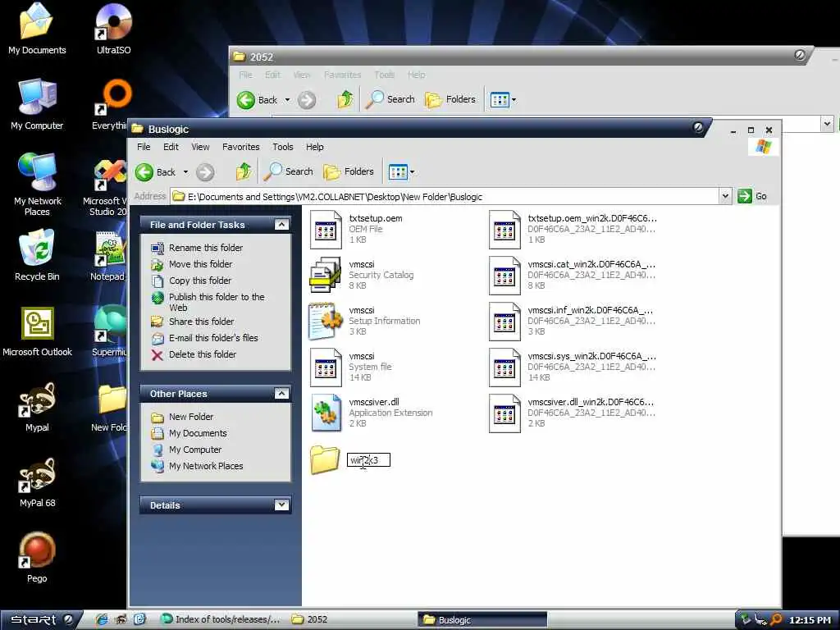Click the win2k3 folder name edit box
Viewport: 840px width, 630px height.
tap(368, 460)
